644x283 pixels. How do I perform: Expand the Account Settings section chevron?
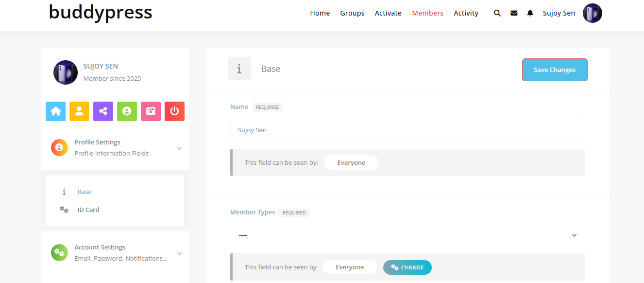point(179,253)
